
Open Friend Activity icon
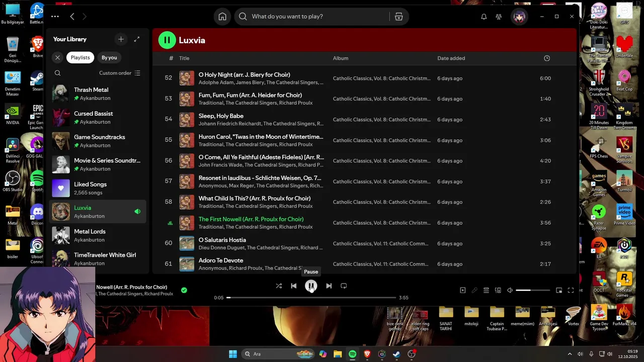point(499,17)
